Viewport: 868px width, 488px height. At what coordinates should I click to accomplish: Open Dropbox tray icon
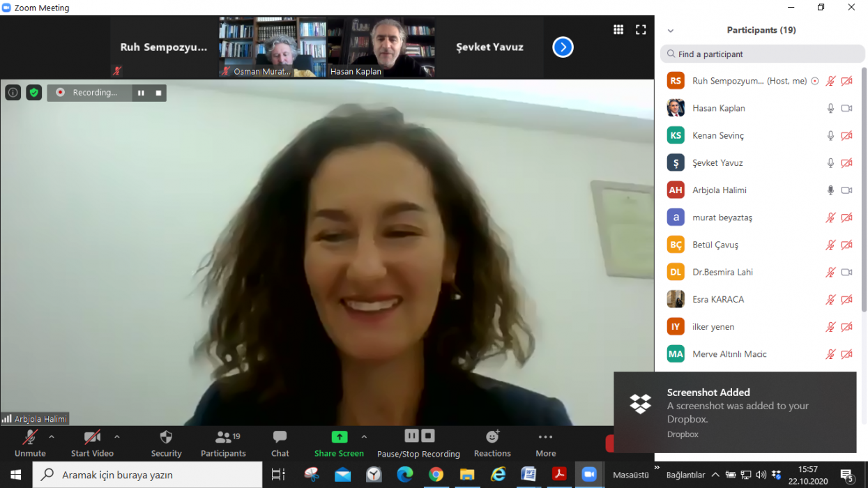click(777, 475)
